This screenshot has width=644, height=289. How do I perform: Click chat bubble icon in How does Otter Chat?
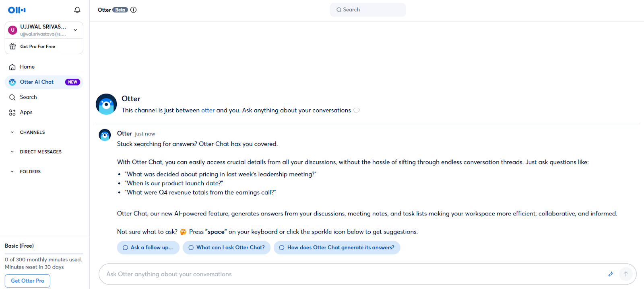(282, 248)
